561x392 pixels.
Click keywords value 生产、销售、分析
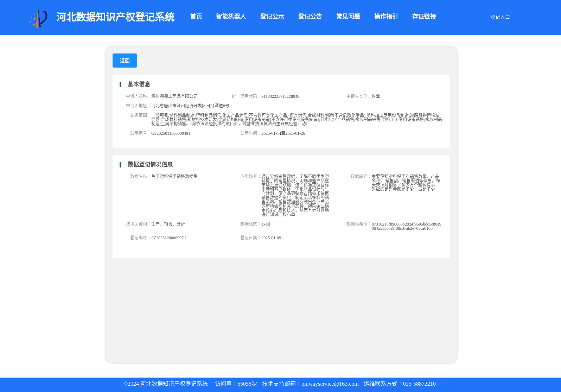tap(168, 224)
